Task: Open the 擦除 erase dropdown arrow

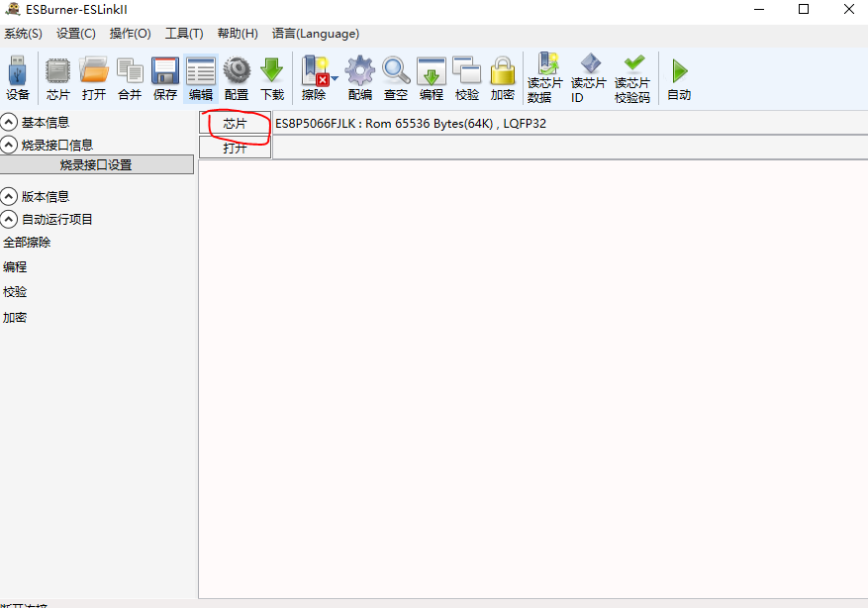Action: pos(335,78)
